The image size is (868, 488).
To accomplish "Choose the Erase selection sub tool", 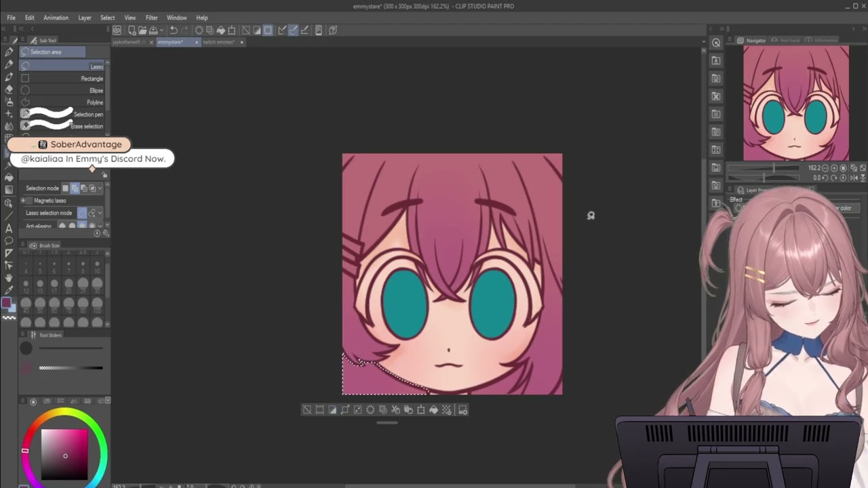I will coord(62,126).
